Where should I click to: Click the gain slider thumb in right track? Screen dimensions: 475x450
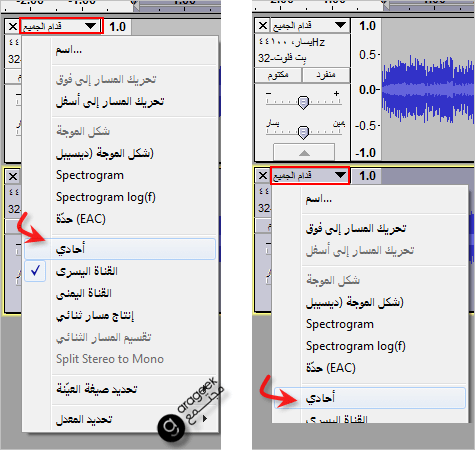pos(303,103)
